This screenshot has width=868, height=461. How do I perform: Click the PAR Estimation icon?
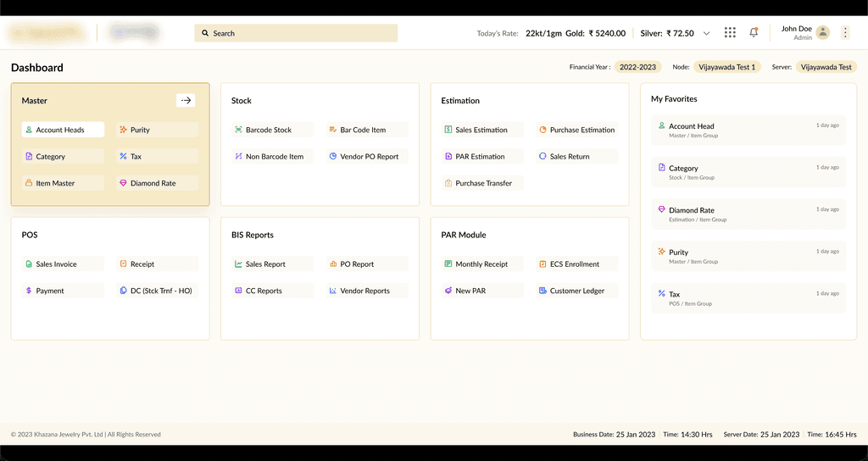click(448, 156)
